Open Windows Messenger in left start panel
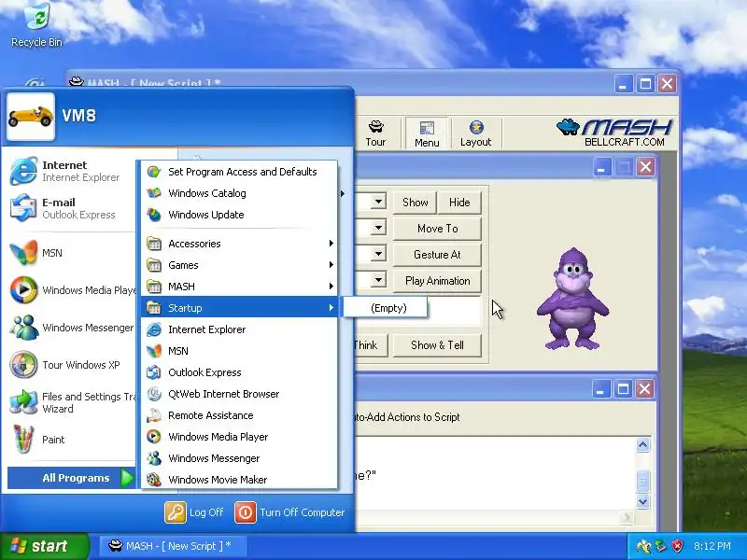The image size is (747, 560). pyautogui.click(x=71, y=328)
